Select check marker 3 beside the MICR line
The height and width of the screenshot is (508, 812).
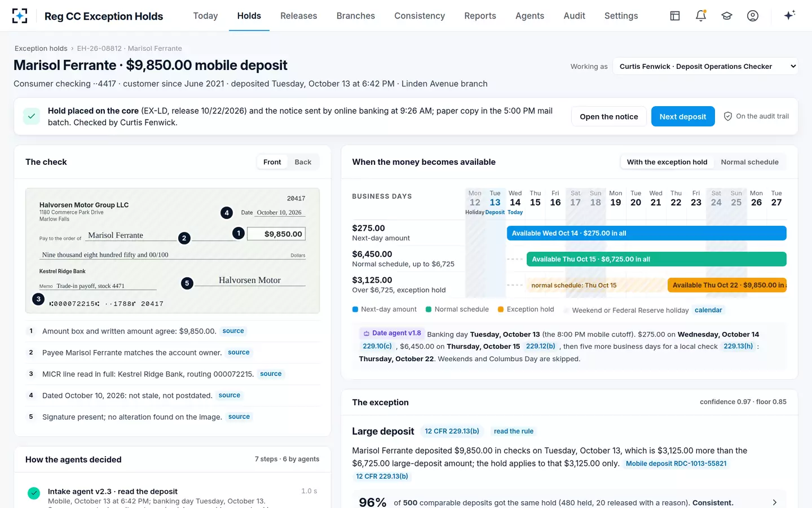38,299
